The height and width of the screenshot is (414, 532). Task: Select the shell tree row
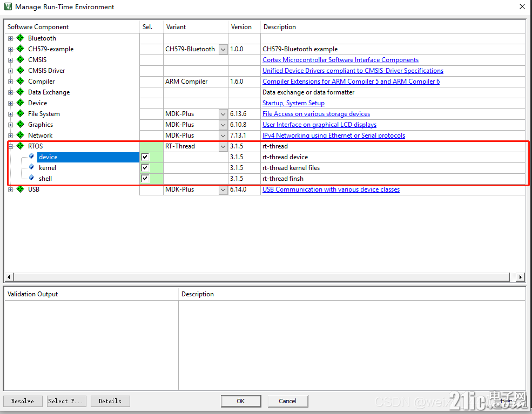(x=45, y=179)
